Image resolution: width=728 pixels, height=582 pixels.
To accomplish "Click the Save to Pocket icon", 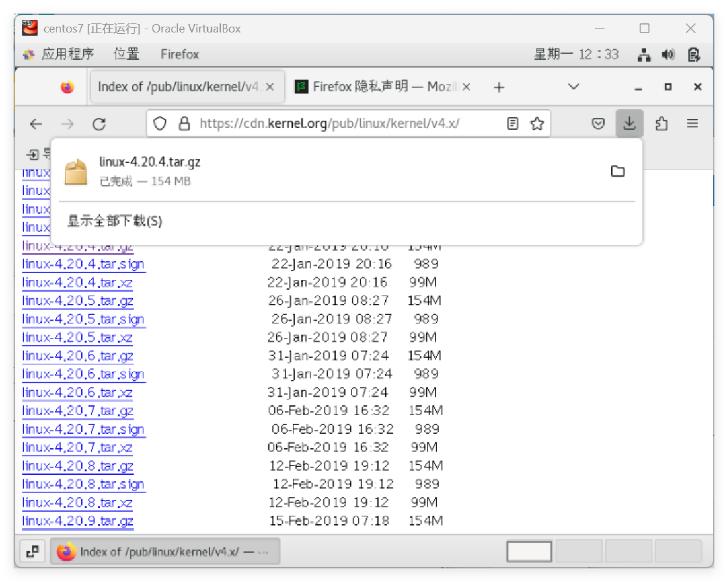I will click(x=598, y=123).
